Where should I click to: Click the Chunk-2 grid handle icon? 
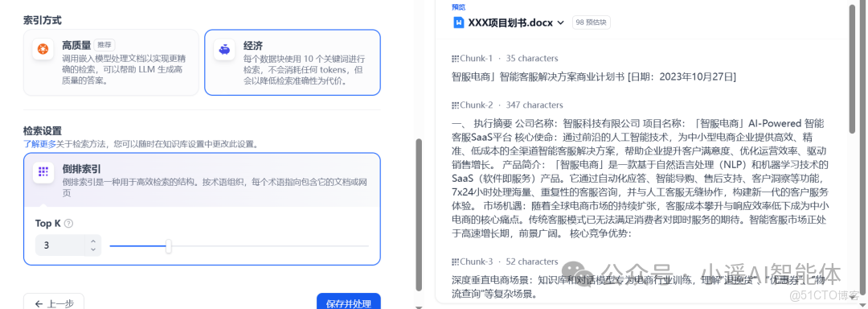[x=455, y=105]
